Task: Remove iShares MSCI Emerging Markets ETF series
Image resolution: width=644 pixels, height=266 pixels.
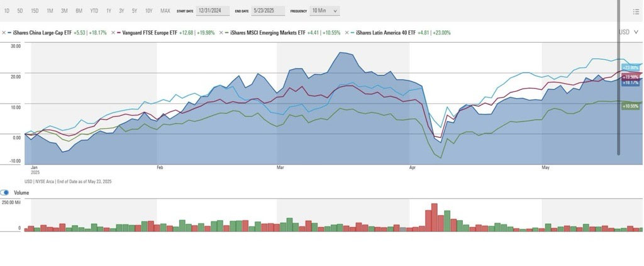Action: tap(221, 33)
